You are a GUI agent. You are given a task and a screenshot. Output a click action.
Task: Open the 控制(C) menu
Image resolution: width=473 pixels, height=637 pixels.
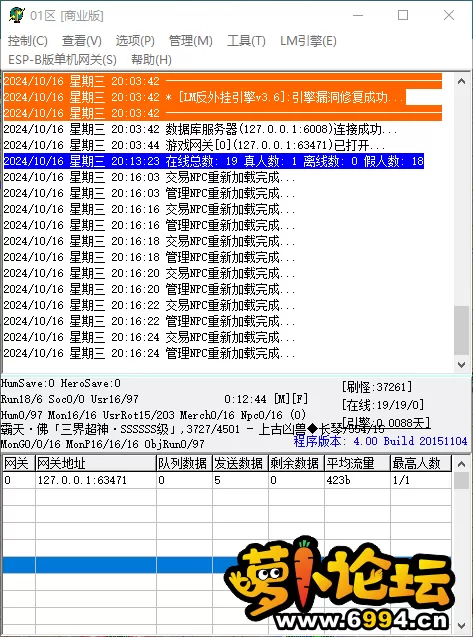click(x=28, y=41)
